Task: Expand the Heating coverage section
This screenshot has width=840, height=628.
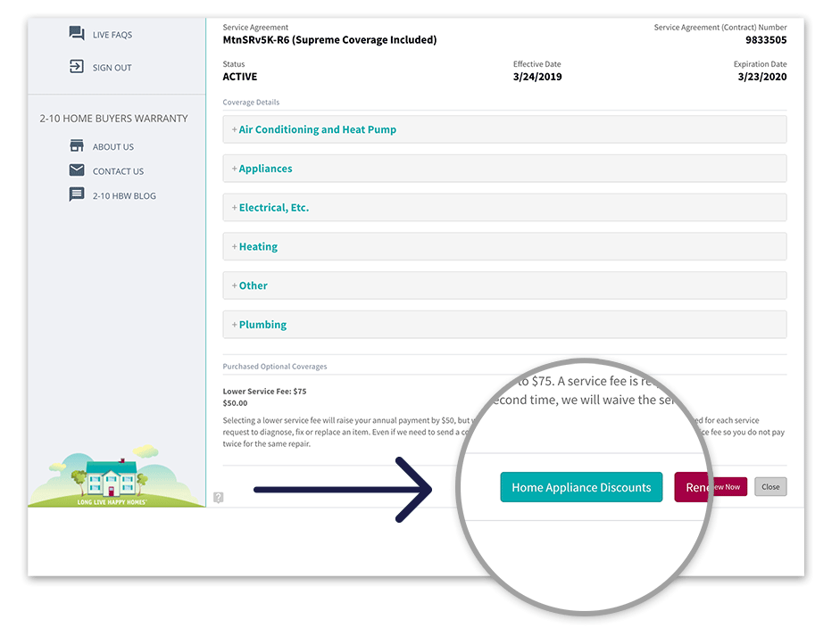Action: click(504, 247)
